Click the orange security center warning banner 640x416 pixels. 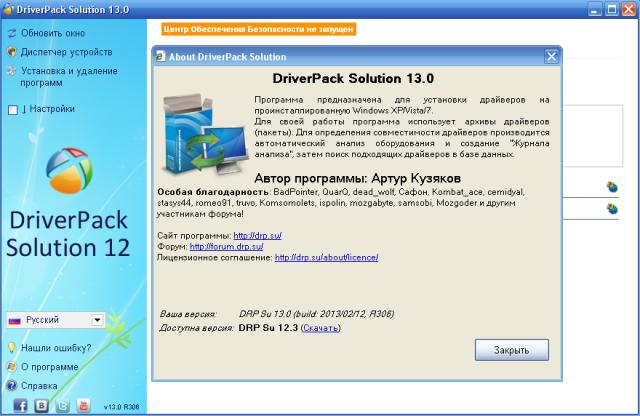pos(258,29)
